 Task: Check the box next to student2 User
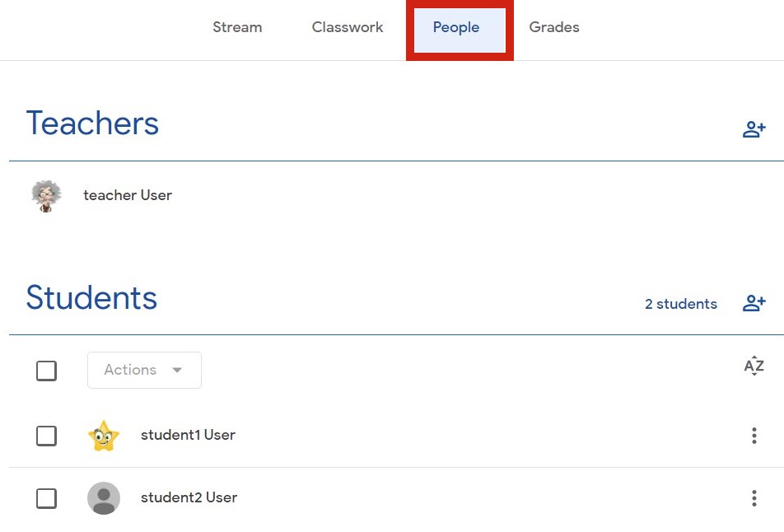[46, 498]
